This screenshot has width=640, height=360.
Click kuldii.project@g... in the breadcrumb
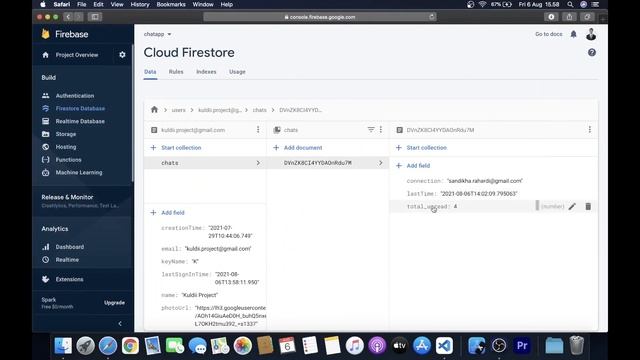point(220,110)
